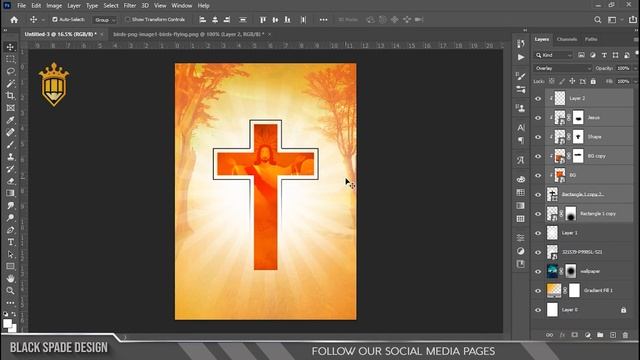Click the link layers icon
The width and height of the screenshot is (640, 360).
[549, 335]
